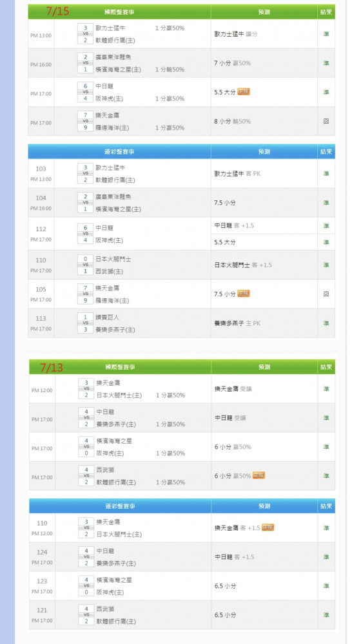The width and height of the screenshot is (350, 644).
Task: Click the VS score box for 讀賣巨人 vs 養樂多燕子
Action: coord(86,323)
